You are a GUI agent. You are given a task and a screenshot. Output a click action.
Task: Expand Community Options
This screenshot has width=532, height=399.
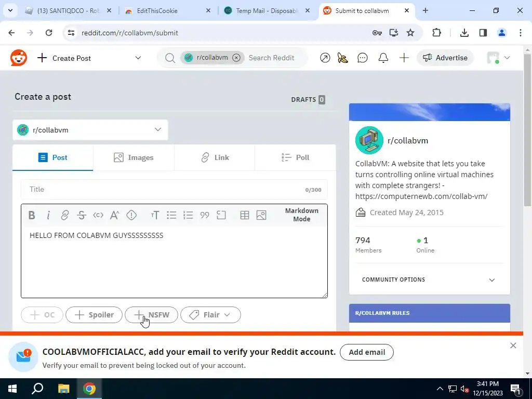pyautogui.click(x=429, y=280)
